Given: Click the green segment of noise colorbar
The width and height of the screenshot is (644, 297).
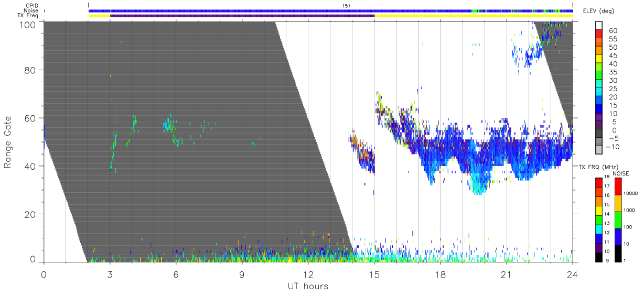Looking at the screenshot, I should [x=617, y=219].
